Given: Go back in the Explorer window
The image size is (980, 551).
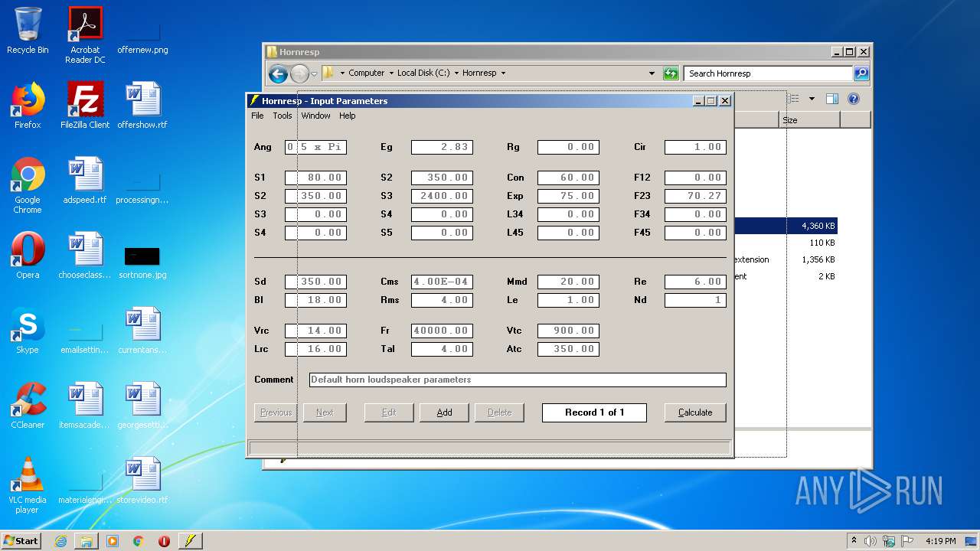Looking at the screenshot, I should (x=278, y=73).
